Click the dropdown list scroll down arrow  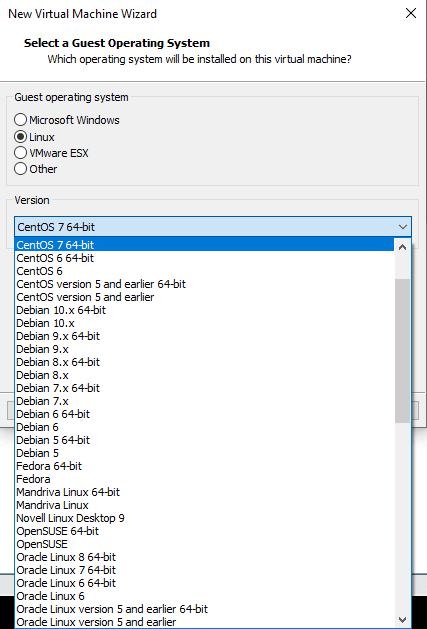(403, 619)
